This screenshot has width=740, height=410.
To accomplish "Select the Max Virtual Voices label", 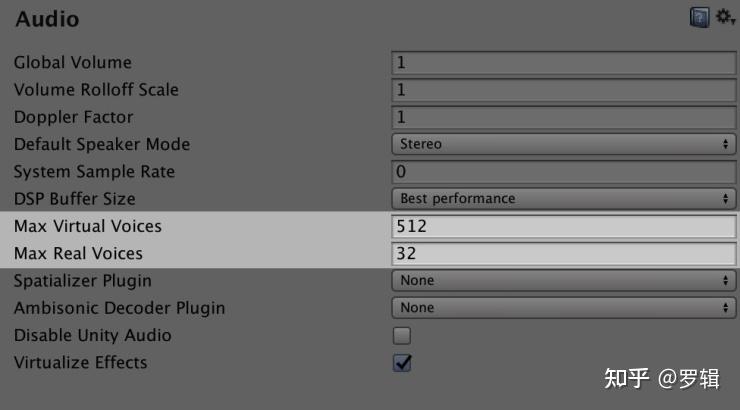I will point(88,226).
